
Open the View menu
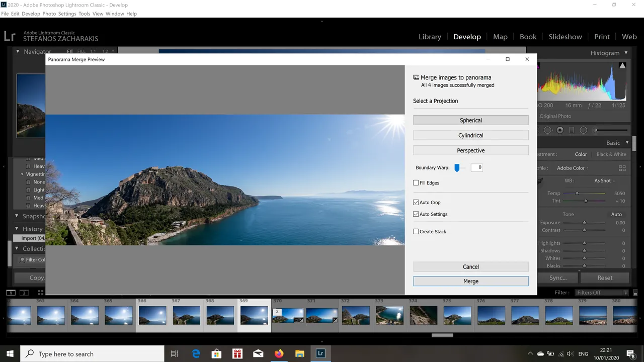[98, 14]
